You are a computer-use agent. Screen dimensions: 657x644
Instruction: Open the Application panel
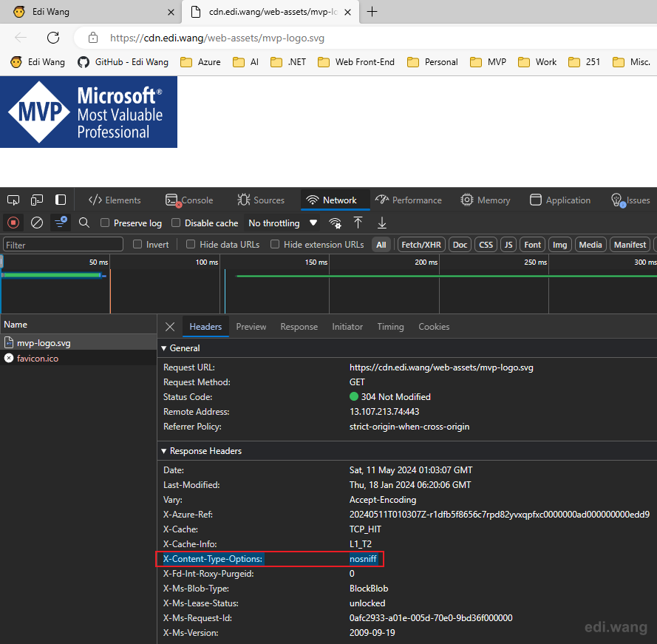click(x=560, y=200)
